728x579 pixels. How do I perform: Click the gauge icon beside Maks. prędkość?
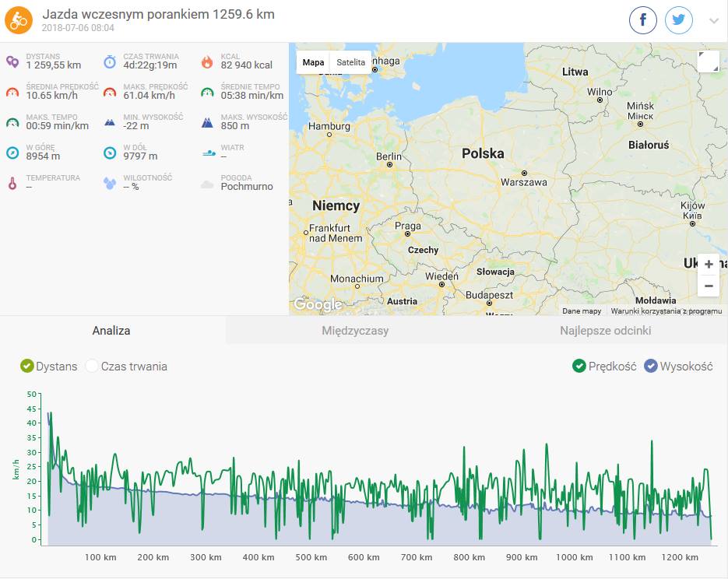110,93
